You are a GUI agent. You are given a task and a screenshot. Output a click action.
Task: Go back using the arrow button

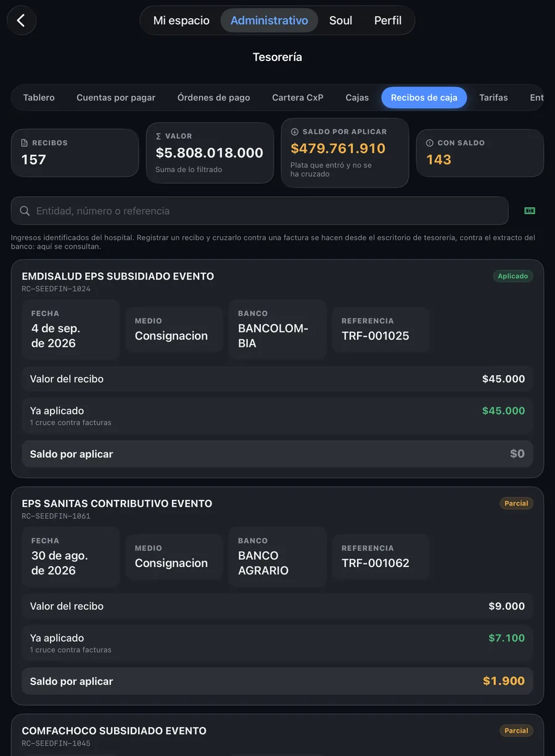(22, 20)
